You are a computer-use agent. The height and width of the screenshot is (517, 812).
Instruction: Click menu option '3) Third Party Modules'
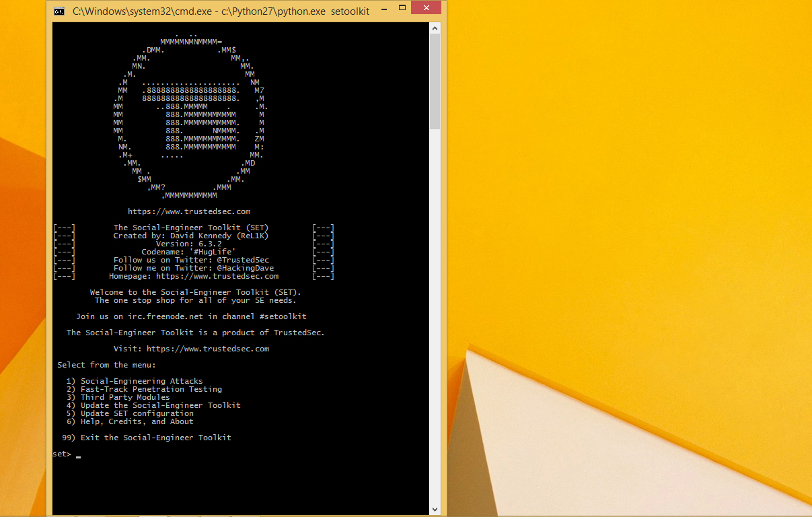[x=118, y=397]
